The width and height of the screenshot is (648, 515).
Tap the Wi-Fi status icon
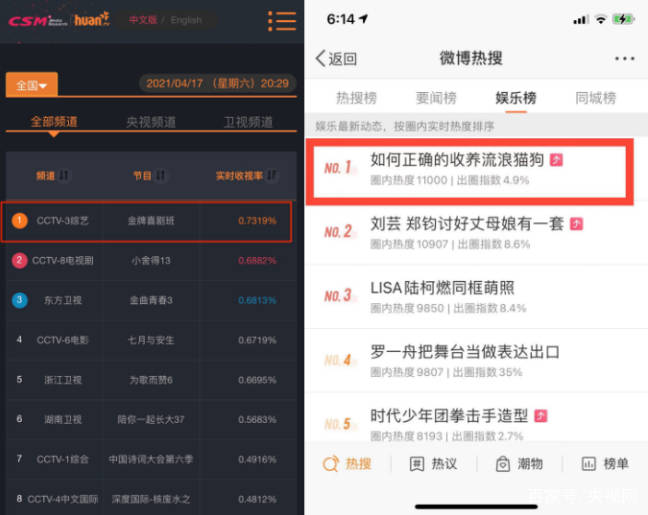click(601, 19)
